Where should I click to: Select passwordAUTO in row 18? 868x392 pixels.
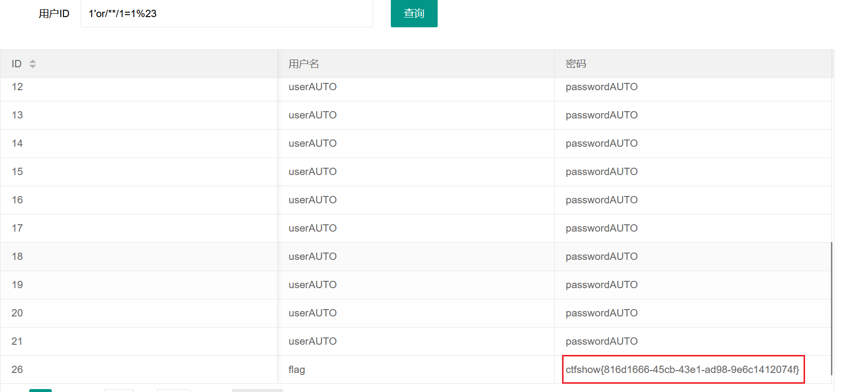(x=602, y=256)
